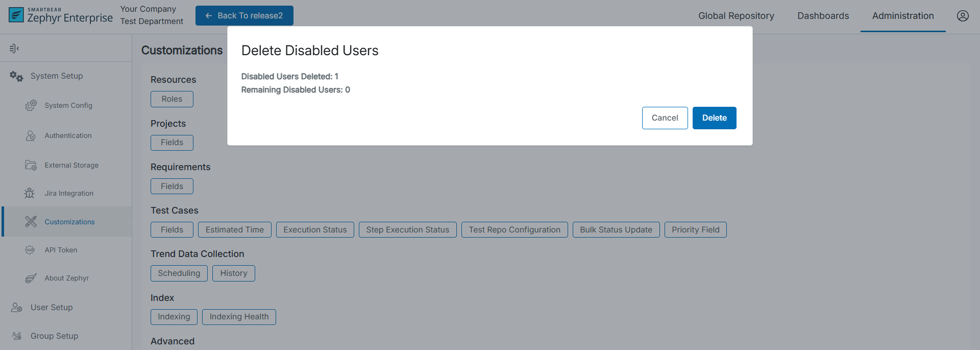
Task: Collapse the System Setup section
Action: tap(57, 76)
